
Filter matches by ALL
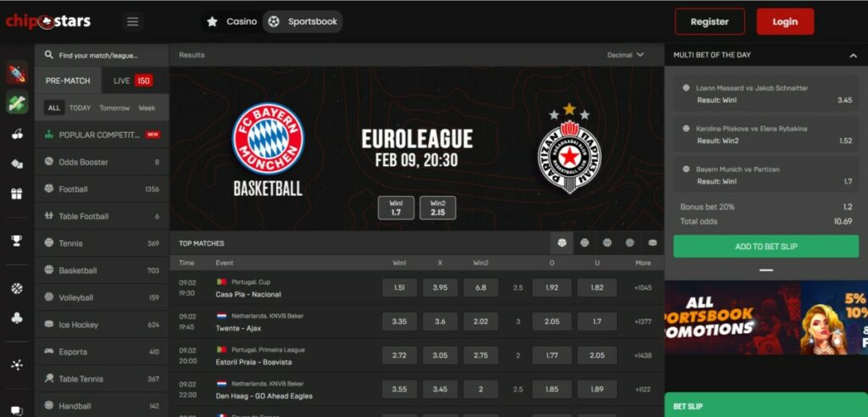(54, 108)
